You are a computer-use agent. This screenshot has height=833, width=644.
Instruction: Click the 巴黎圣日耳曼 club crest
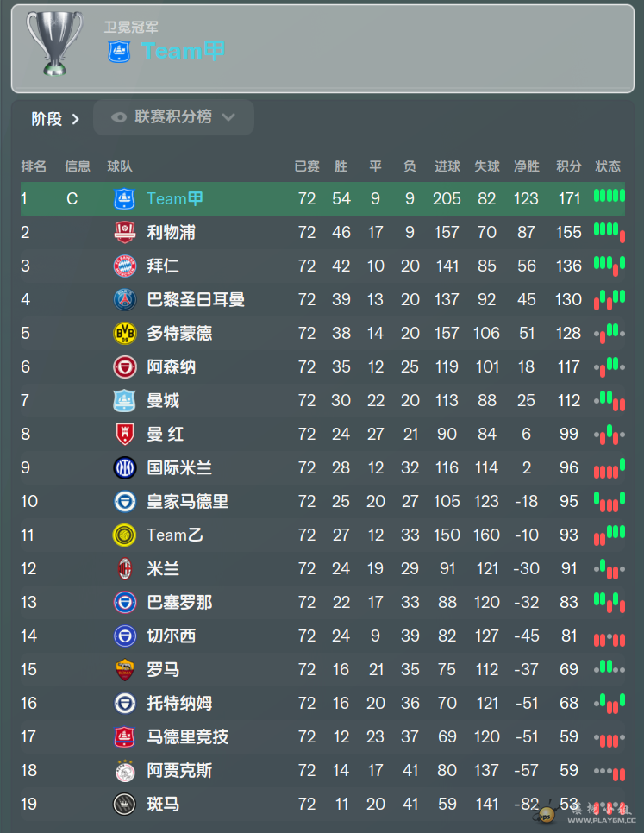pyautogui.click(x=125, y=299)
